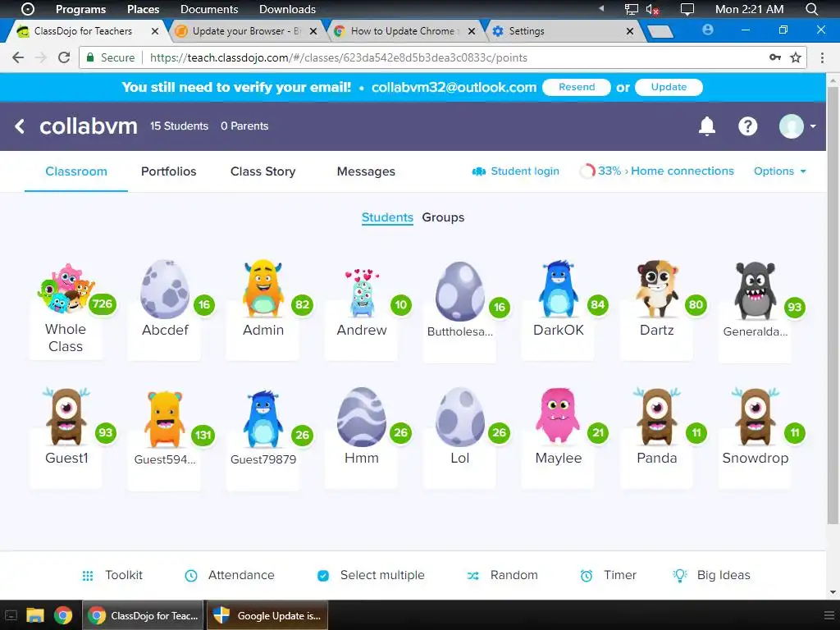The width and height of the screenshot is (840, 630).
Task: Open the Documents menu in top panel
Action: (x=209, y=9)
